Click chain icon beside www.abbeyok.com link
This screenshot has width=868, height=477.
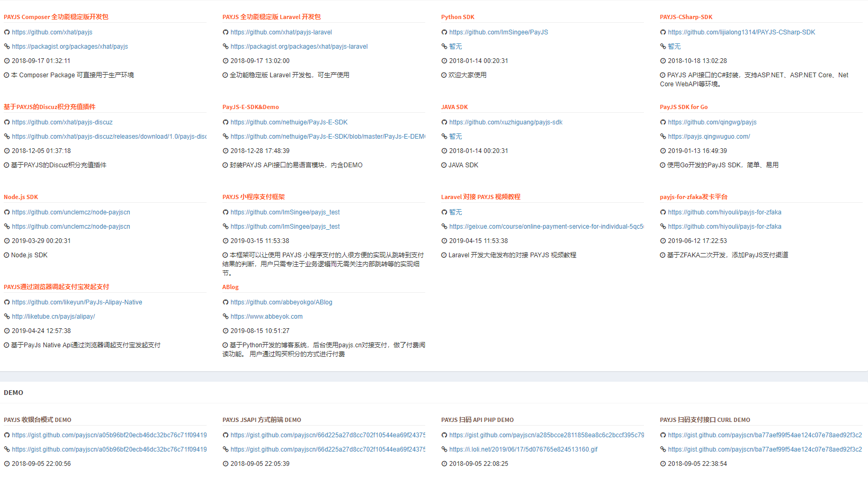[226, 317]
